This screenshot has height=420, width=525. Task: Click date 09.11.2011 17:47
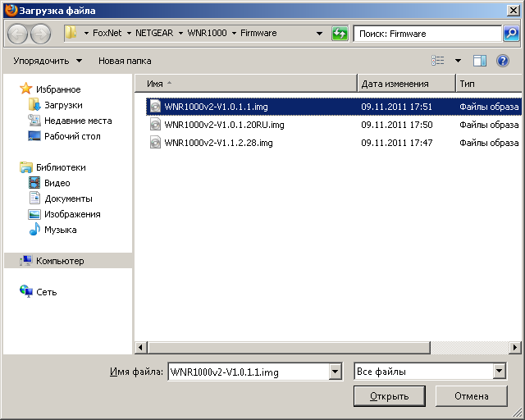397,143
